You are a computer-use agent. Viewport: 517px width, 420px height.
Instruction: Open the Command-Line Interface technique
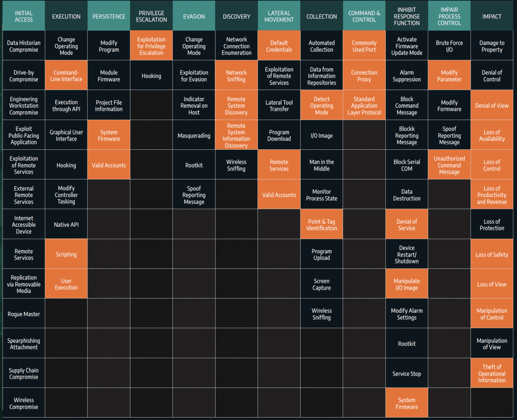click(x=66, y=75)
